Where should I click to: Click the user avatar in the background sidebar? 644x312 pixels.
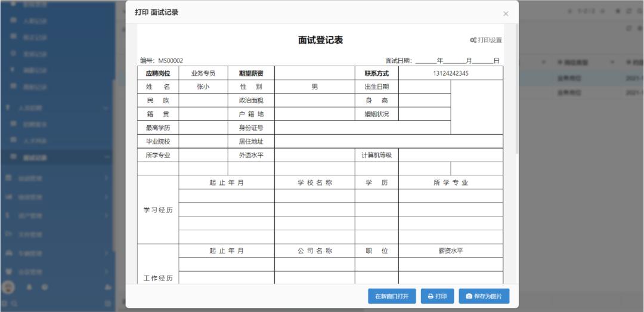pos(8,287)
